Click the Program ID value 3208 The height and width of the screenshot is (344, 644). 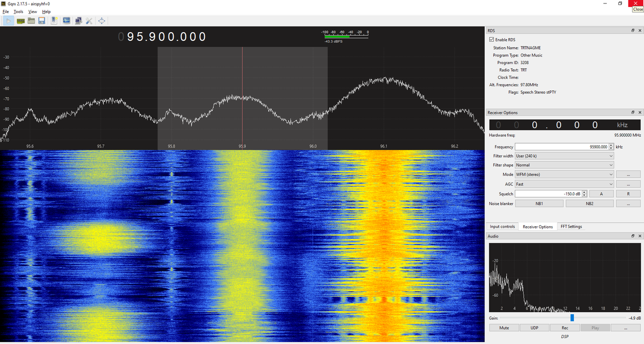pyautogui.click(x=525, y=63)
